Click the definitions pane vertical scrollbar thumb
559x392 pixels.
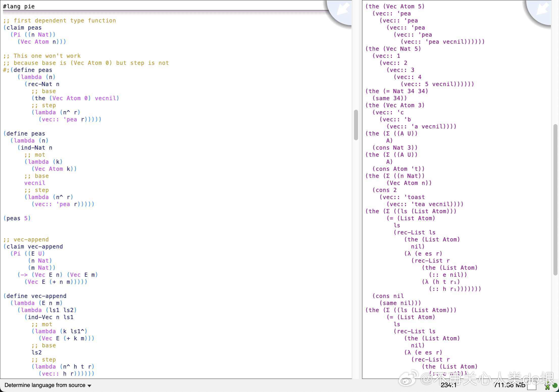(356, 125)
